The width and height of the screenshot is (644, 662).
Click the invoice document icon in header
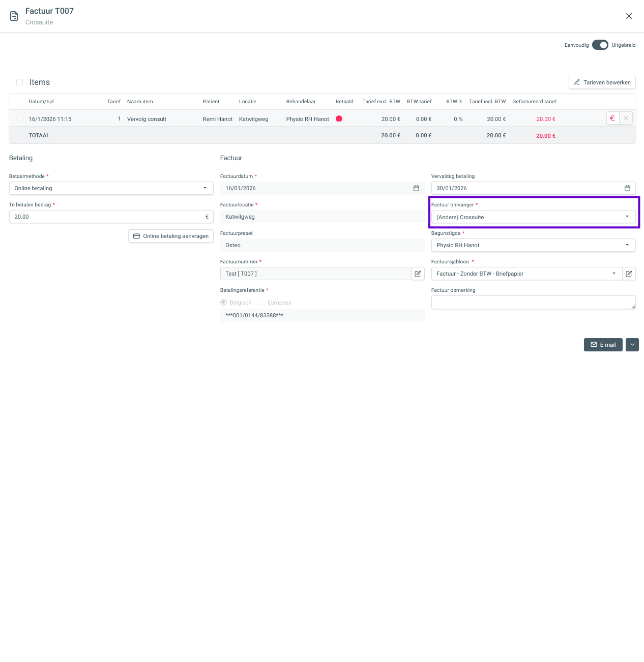click(x=14, y=16)
